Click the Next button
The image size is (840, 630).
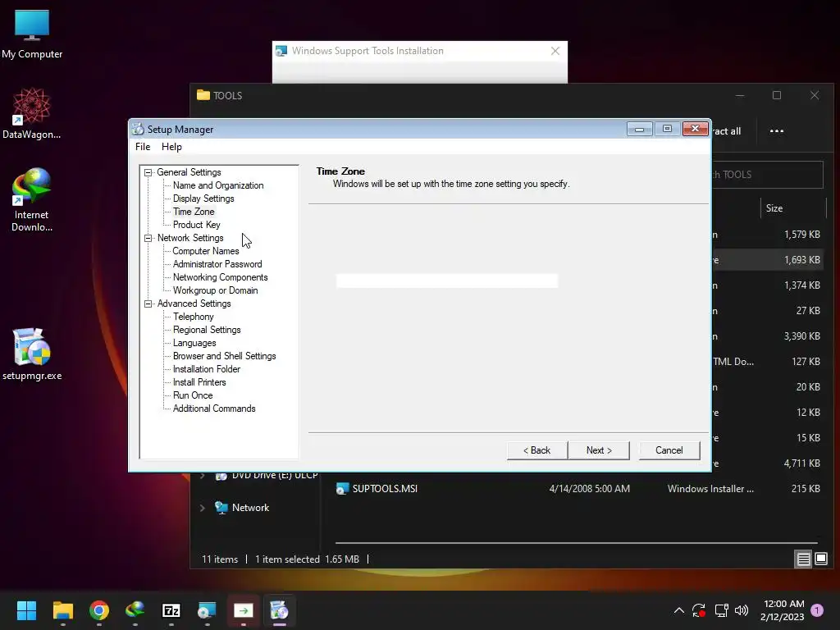599,450
